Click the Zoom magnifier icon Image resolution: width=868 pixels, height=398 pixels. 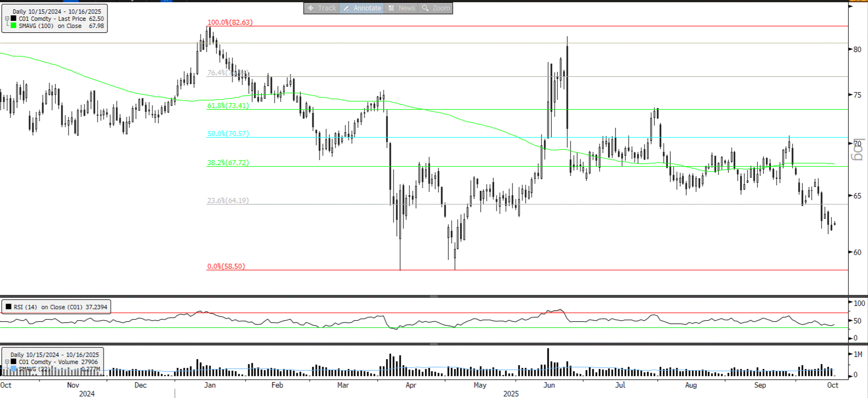pos(425,8)
